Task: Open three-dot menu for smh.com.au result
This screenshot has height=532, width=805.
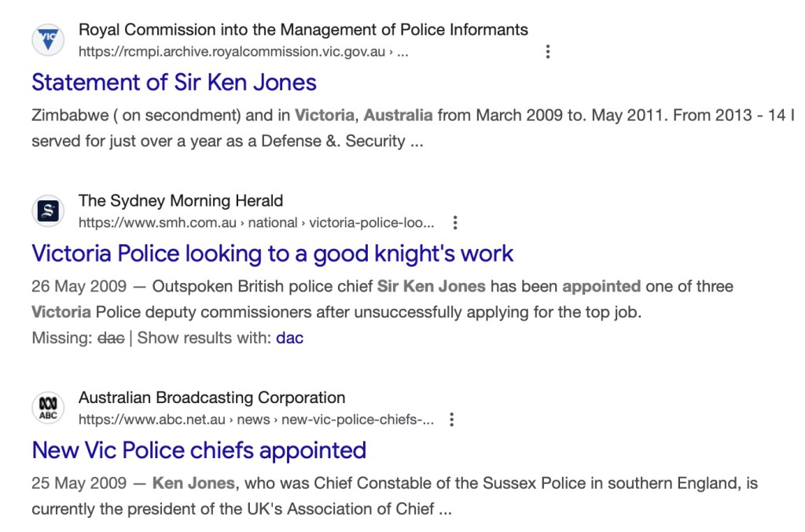Action: coord(454,222)
